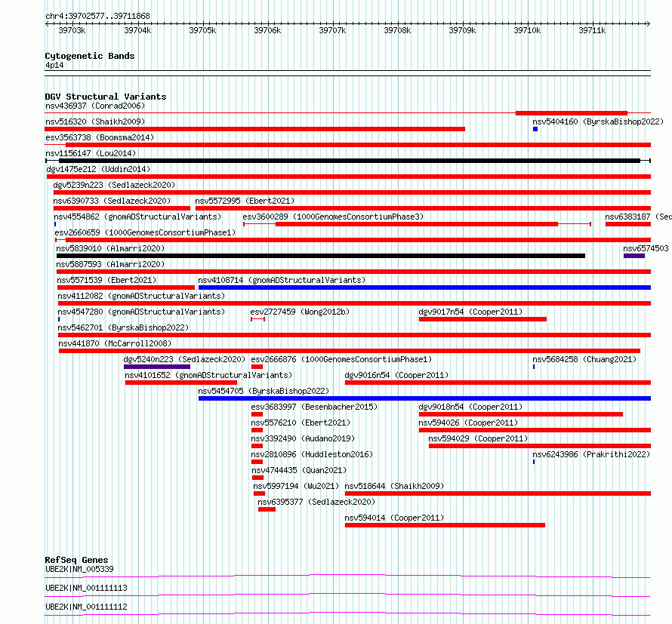Click the red bar under nsv6395377
The width and height of the screenshot is (672, 624).
267,509
